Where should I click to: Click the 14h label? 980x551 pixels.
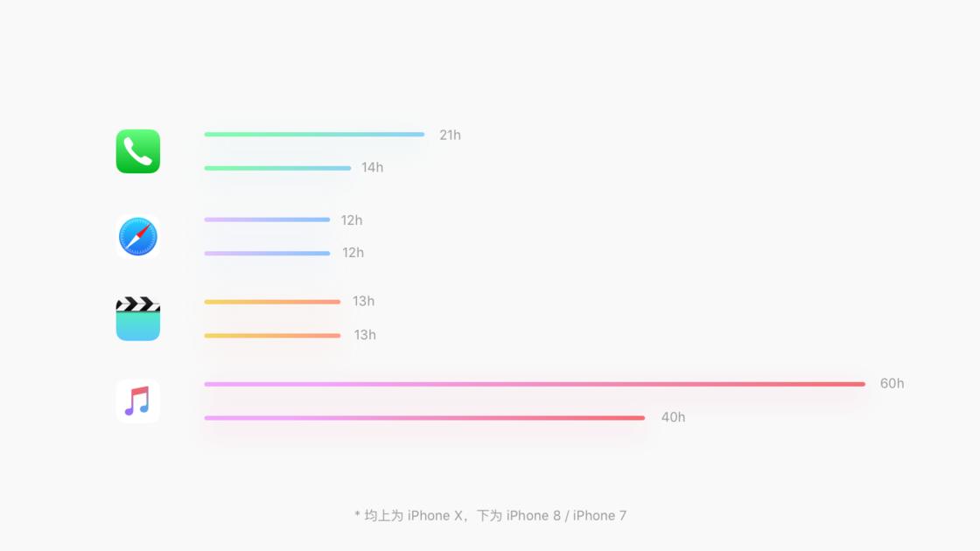(x=373, y=167)
